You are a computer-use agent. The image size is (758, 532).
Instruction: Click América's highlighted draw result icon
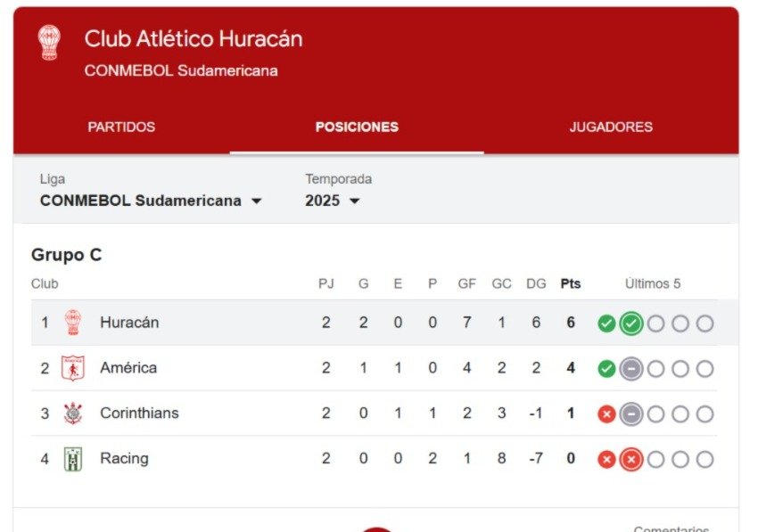[x=630, y=369]
